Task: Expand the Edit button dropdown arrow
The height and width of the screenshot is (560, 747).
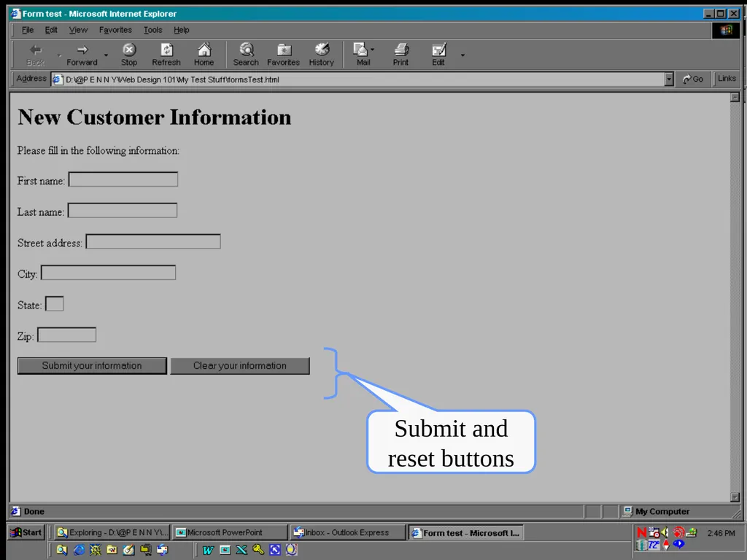Action: coord(462,55)
